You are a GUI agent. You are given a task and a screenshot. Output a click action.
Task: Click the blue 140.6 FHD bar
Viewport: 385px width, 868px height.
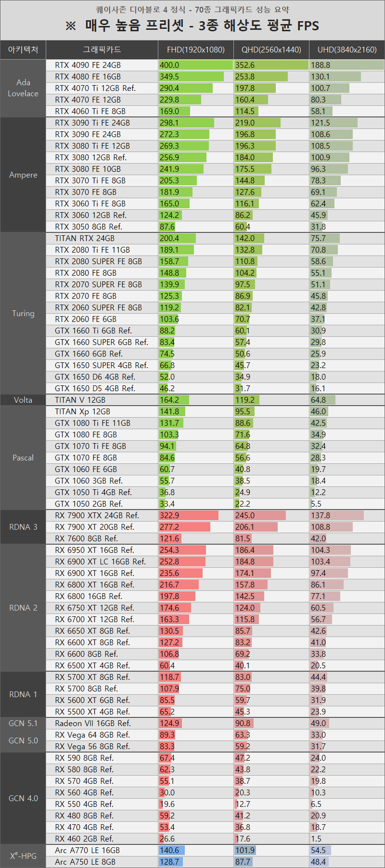click(x=172, y=850)
